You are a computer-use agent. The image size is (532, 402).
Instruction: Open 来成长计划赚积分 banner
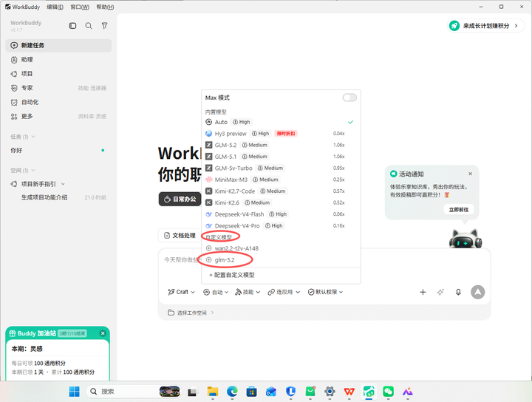click(485, 26)
